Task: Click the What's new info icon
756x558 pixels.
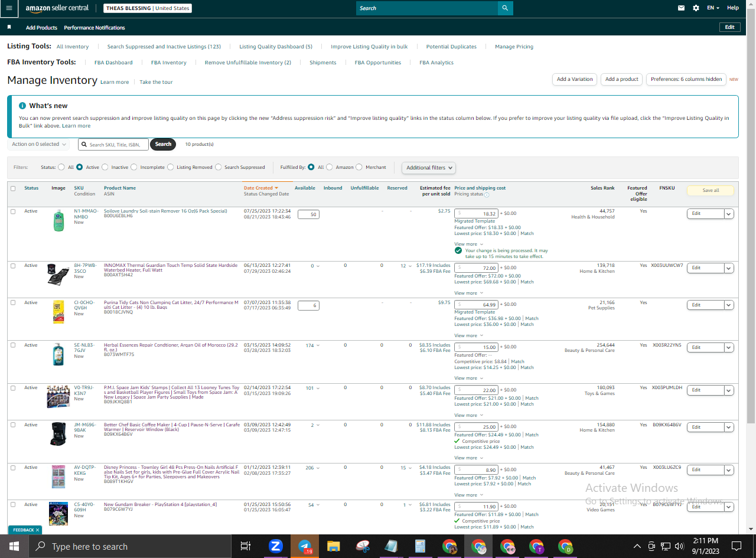Action: (x=22, y=106)
